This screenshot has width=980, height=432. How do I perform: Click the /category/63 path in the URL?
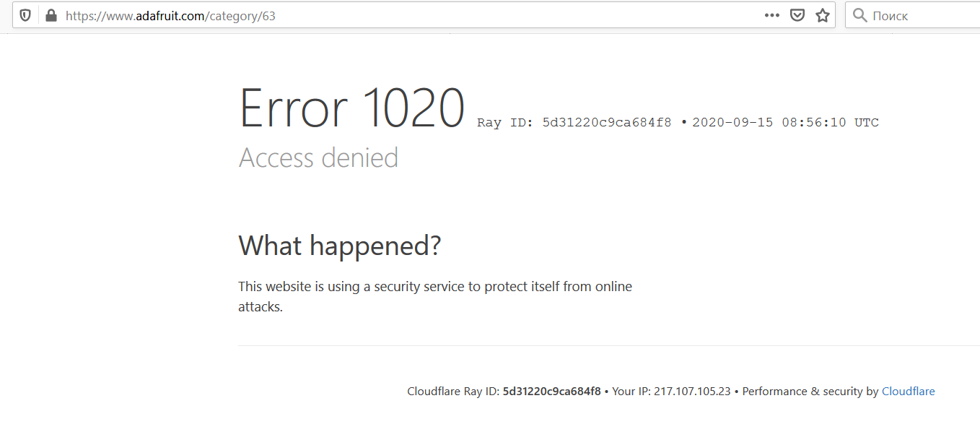pyautogui.click(x=242, y=15)
